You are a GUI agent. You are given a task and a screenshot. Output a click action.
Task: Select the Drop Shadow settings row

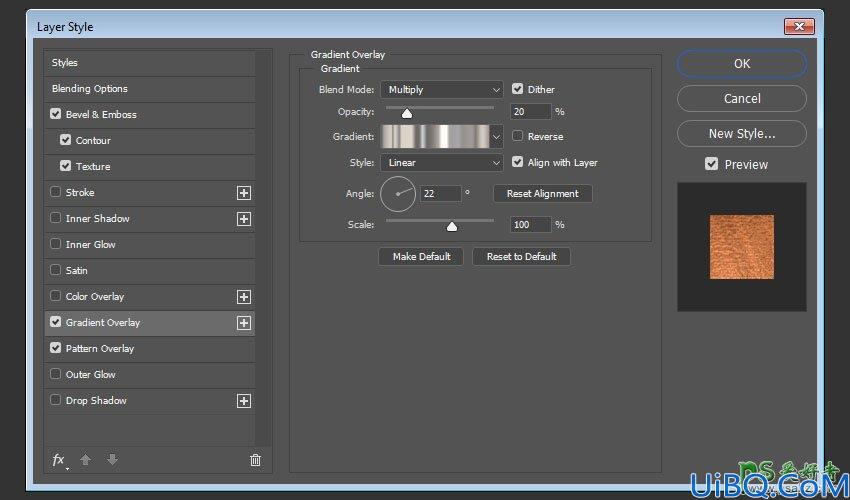(150, 401)
